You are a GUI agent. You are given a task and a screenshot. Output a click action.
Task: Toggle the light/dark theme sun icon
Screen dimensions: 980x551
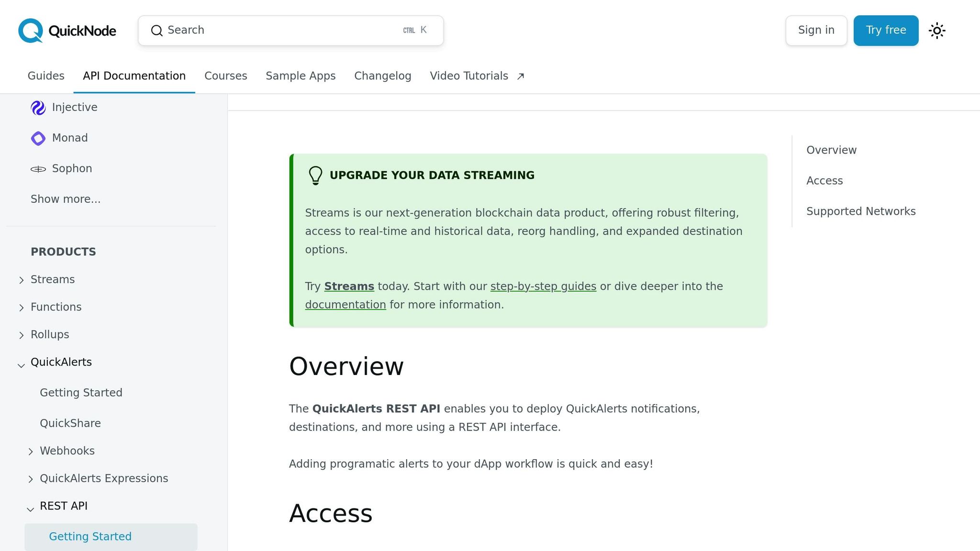pos(937,31)
